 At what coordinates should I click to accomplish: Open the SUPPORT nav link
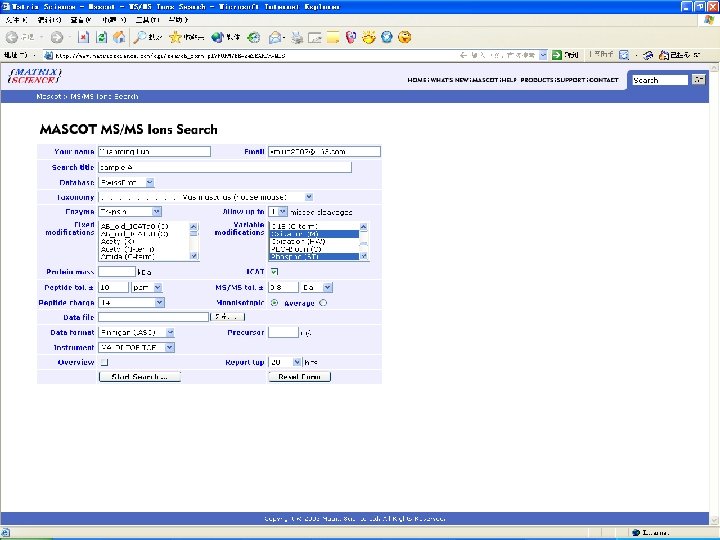point(571,80)
